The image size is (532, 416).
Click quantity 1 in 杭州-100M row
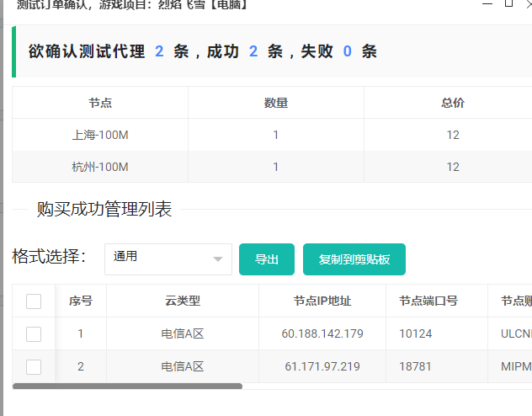pos(276,167)
